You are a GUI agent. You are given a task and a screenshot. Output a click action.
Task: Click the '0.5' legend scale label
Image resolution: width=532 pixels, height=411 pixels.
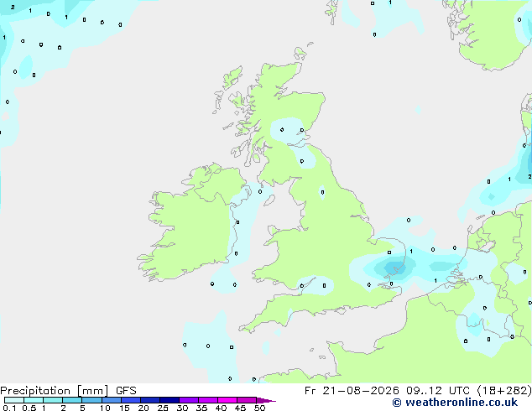[29, 408]
